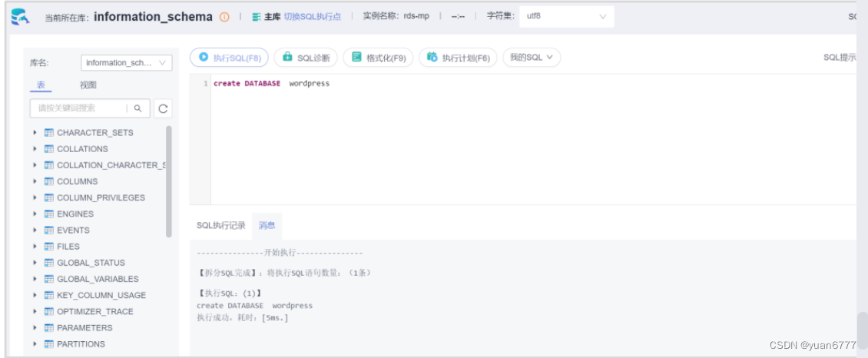Viewport: 868px width, 358px height.
Task: Click the FILES table icon
Action: tap(48, 247)
